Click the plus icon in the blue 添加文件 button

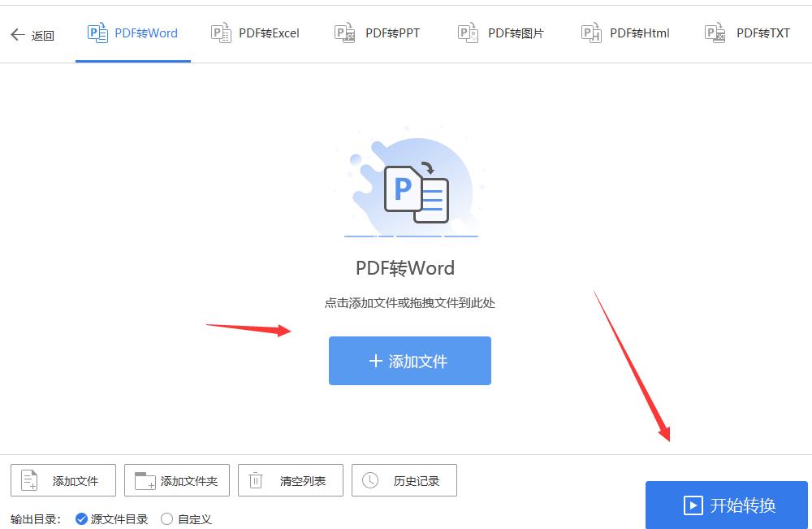pyautogui.click(x=378, y=362)
